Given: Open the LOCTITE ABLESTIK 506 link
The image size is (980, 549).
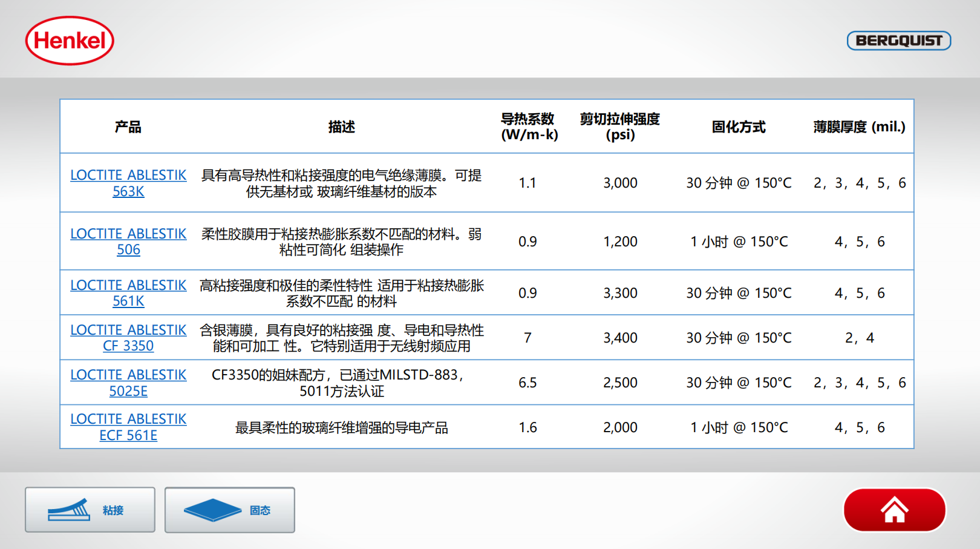Looking at the screenshot, I should [128, 242].
